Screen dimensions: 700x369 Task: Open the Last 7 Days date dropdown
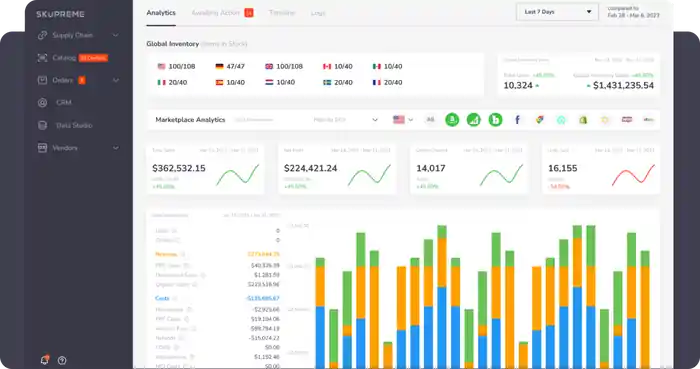point(557,12)
